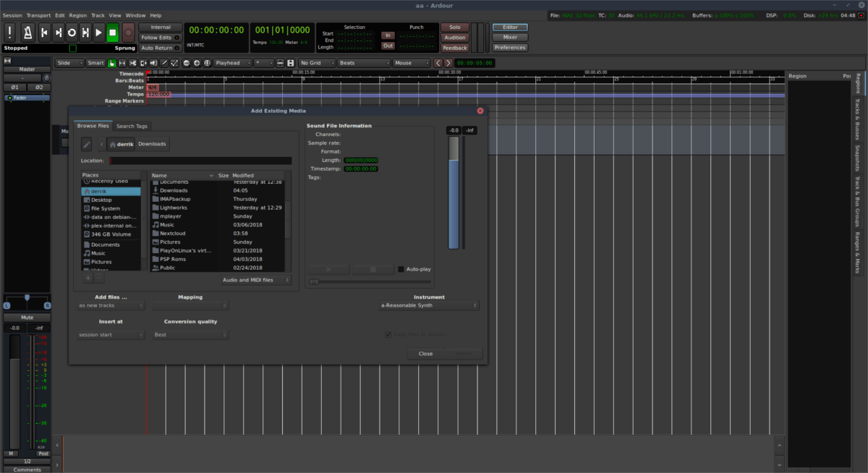Click the red Record button
The image size is (868, 473).
click(128, 33)
